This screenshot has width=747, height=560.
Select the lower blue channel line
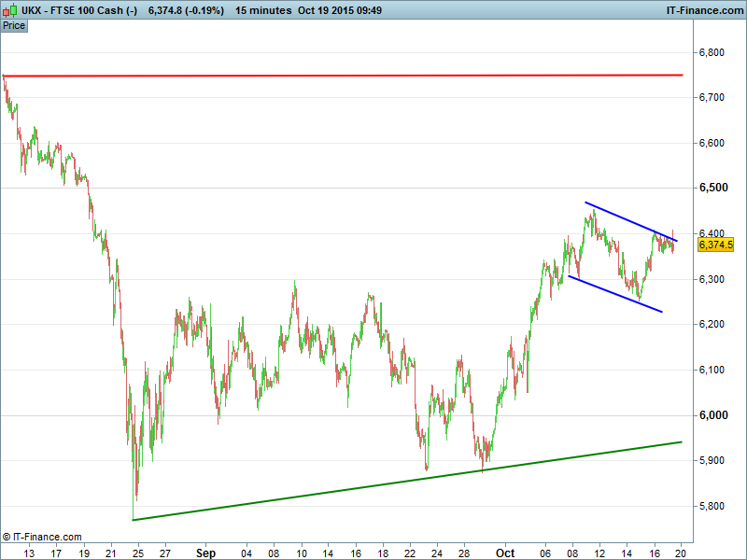tap(616, 294)
